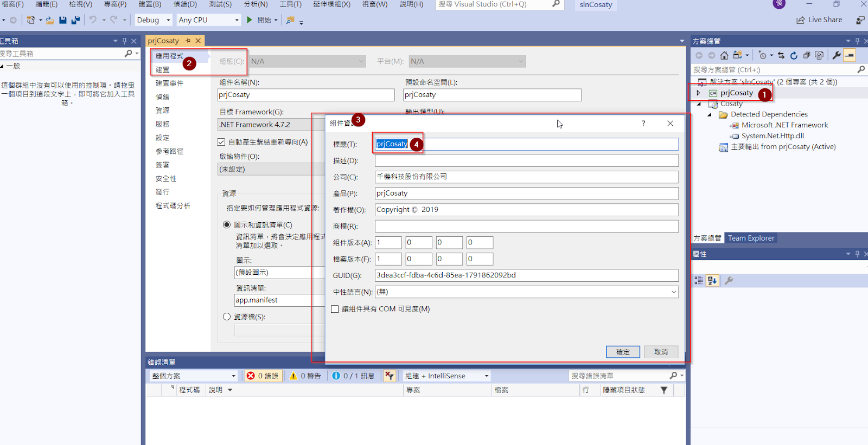Select Microsoft .NET Framework dependency item
Image resolution: width=868 pixels, height=445 pixels.
click(784, 125)
